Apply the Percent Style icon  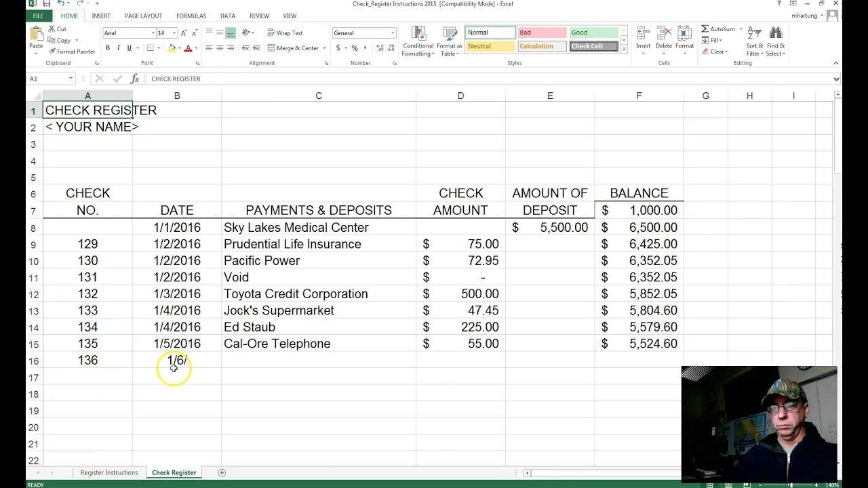pyautogui.click(x=355, y=48)
